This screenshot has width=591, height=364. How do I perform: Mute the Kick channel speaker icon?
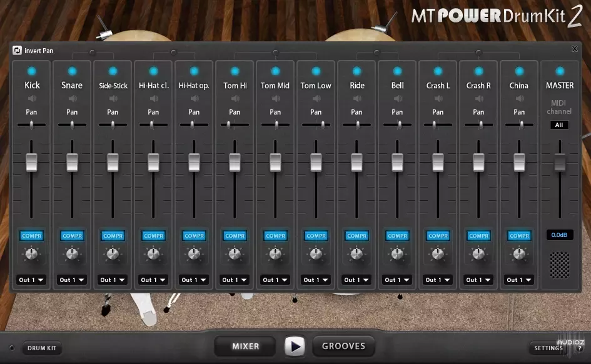32,98
